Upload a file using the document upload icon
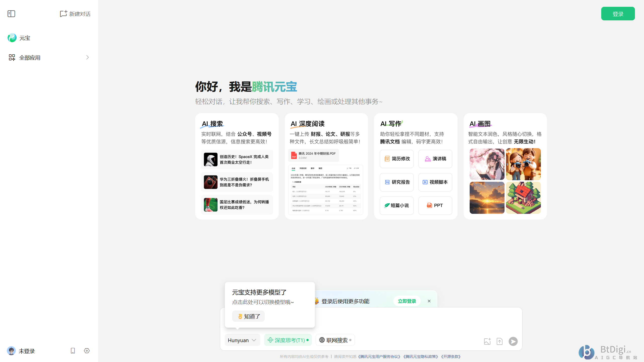The width and height of the screenshot is (644, 362). 500,341
